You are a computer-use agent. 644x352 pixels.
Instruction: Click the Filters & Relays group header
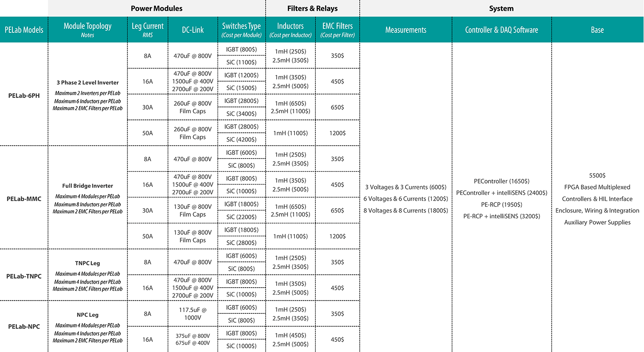tap(312, 8)
